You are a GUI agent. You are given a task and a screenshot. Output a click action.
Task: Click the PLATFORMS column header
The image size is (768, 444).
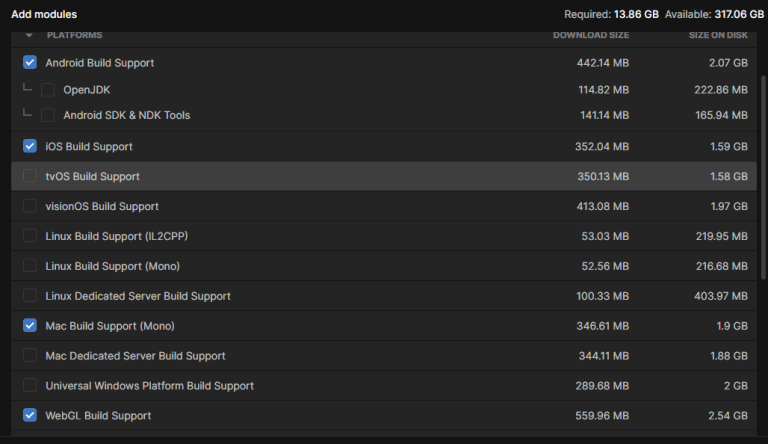(74, 36)
